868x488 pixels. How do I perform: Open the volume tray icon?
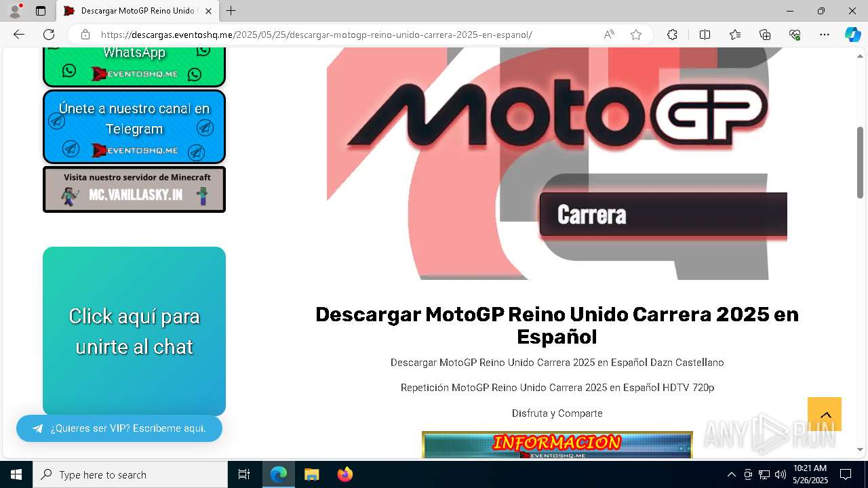[780, 474]
